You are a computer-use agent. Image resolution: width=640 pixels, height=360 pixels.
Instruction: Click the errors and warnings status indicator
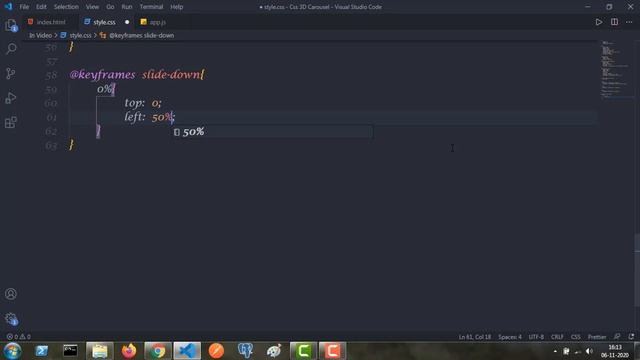pos(19,337)
